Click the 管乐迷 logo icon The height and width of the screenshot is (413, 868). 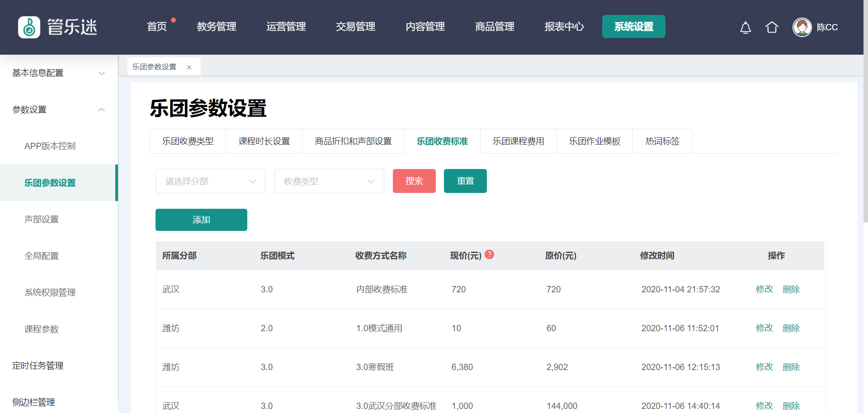(29, 27)
